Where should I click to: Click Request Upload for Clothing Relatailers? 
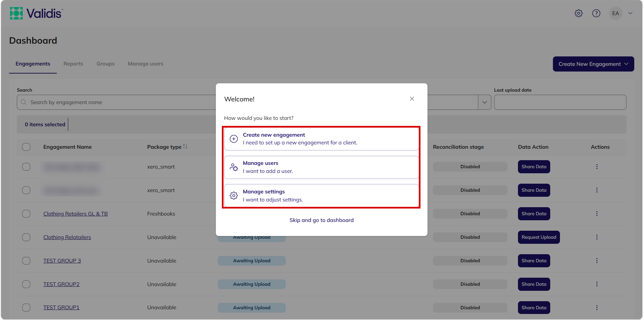[539, 237]
